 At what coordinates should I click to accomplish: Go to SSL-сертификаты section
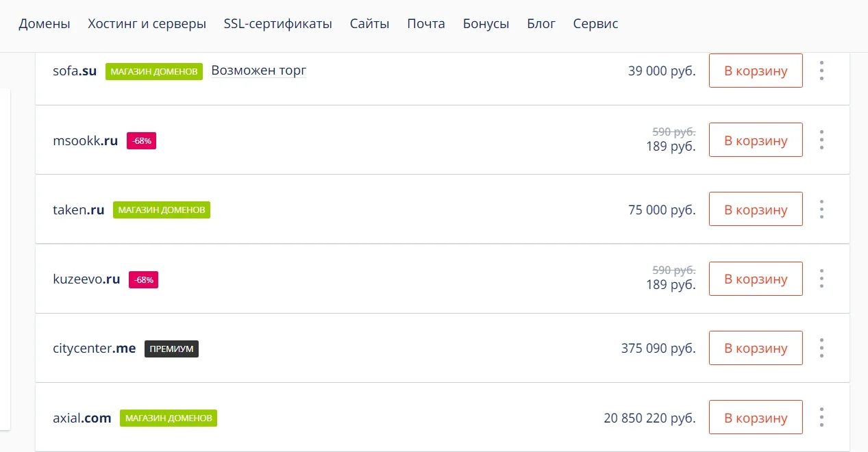277,24
